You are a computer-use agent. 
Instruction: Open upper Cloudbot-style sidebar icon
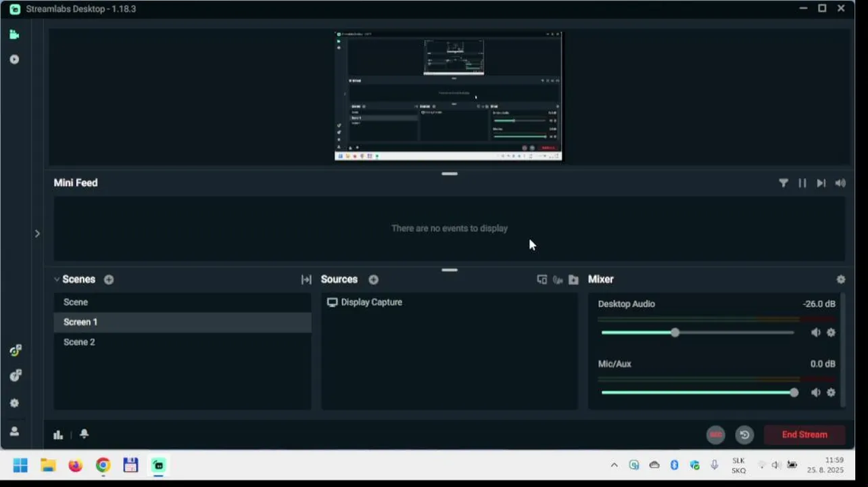click(15, 350)
